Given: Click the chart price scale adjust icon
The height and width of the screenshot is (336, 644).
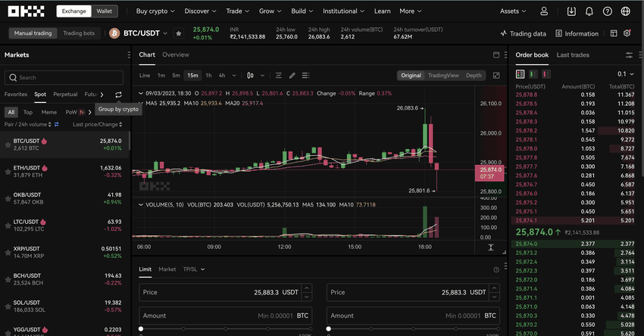Looking at the screenshot, I should tap(491, 247).
